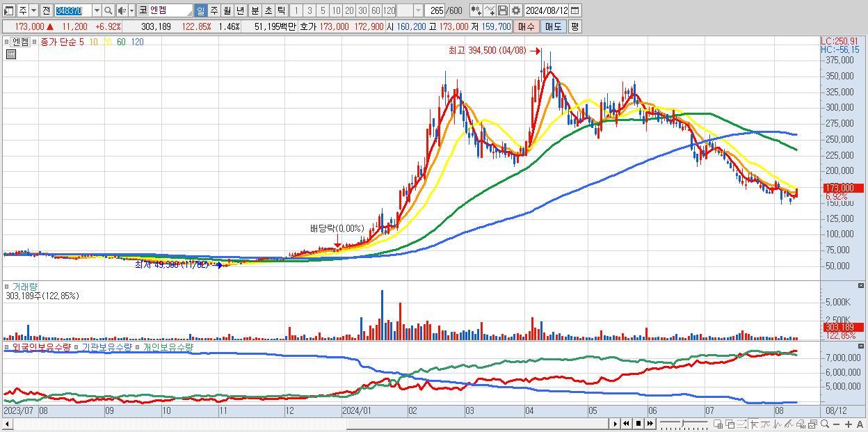Select the minute 분 period button
Screen dimensions: 868x432
click(x=254, y=10)
